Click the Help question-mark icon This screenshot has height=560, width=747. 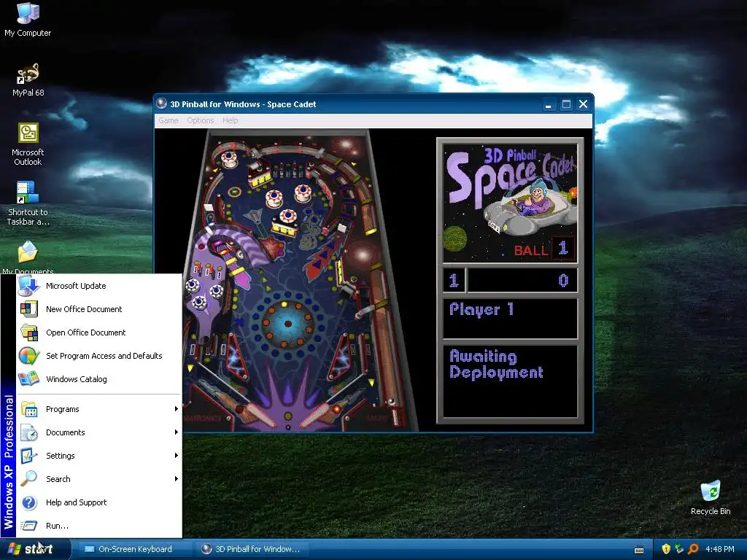(29, 502)
